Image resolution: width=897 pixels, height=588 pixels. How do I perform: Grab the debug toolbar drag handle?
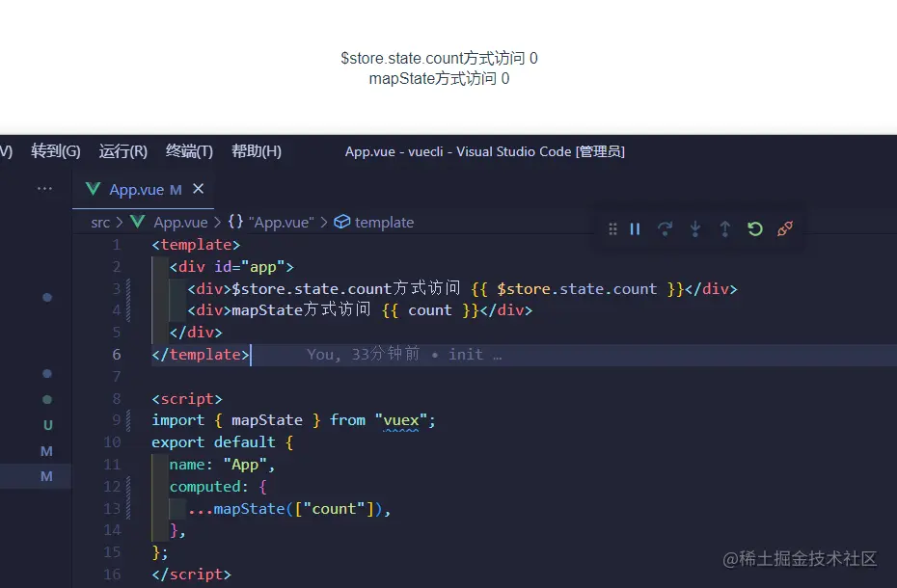(x=612, y=228)
